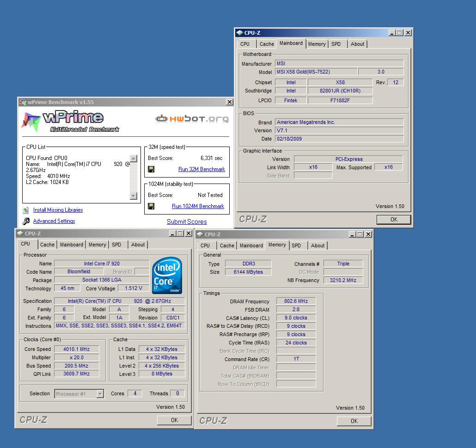This screenshot has width=476, height=448.
Task: Click the wPrime title bar app icon
Action: click(x=23, y=102)
